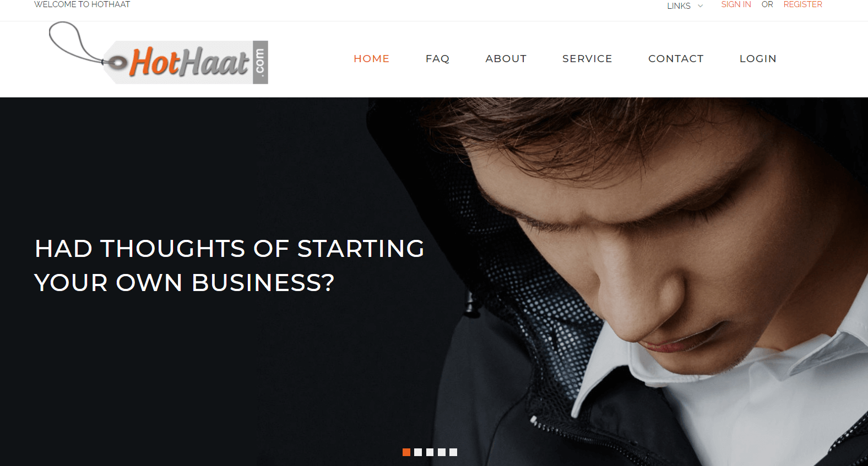The image size is (868, 466).
Task: Click LOGIN in the navigation bar
Action: [x=758, y=58]
